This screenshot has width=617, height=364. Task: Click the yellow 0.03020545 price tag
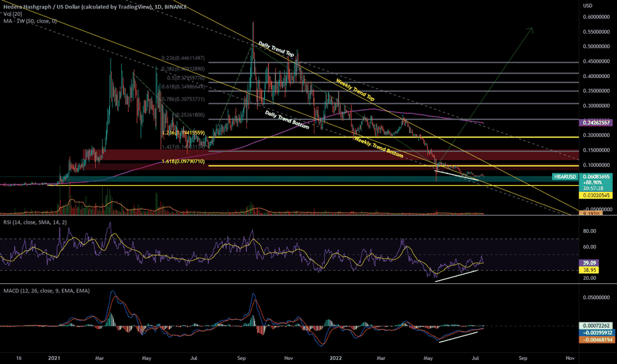(x=596, y=195)
